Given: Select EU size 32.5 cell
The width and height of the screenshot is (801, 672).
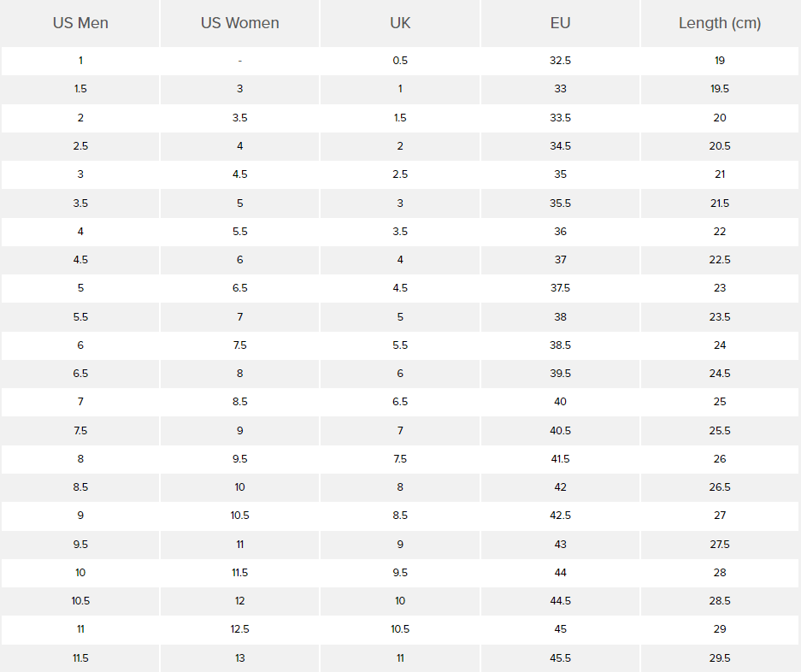Looking at the screenshot, I should (560, 61).
